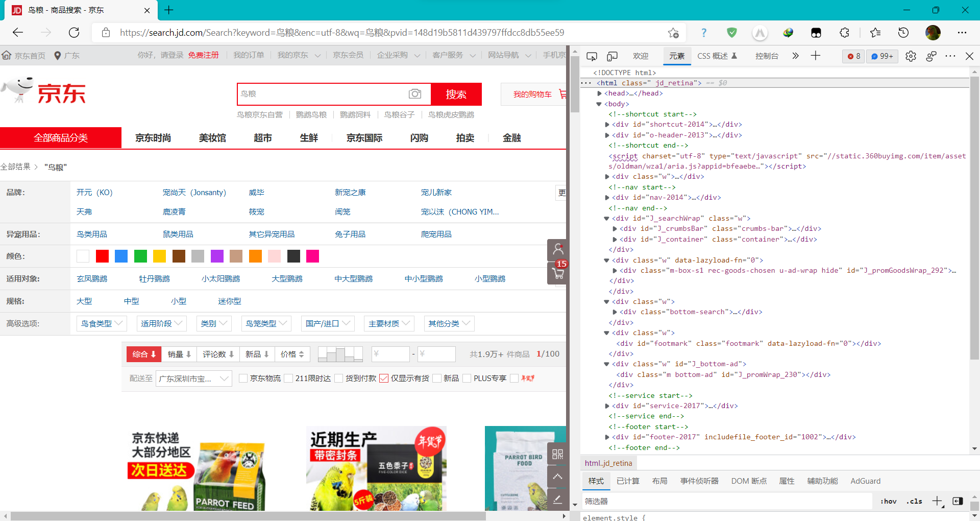Click the red errors count badge
The width and height of the screenshot is (980, 521).
pos(854,56)
